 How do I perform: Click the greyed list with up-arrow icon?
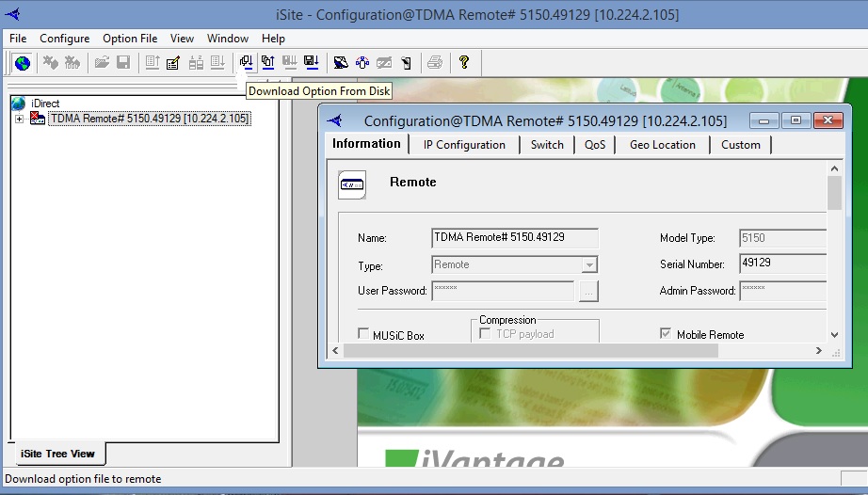(x=153, y=62)
